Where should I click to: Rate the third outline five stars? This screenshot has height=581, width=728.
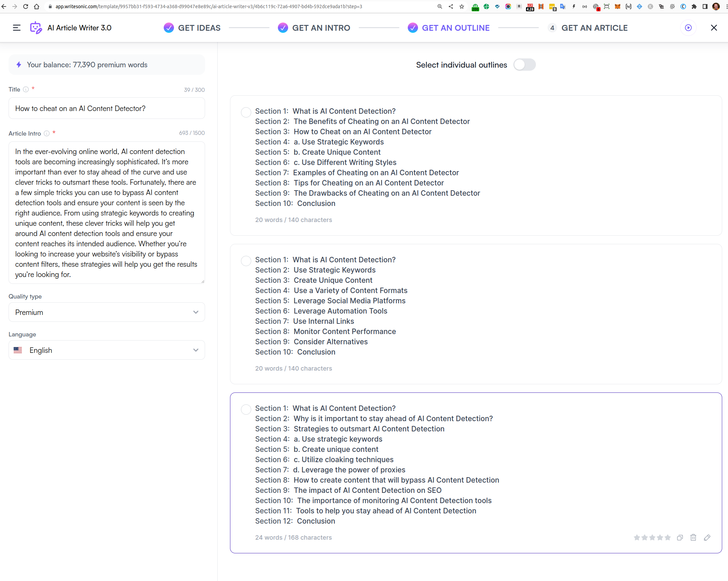[668, 537]
